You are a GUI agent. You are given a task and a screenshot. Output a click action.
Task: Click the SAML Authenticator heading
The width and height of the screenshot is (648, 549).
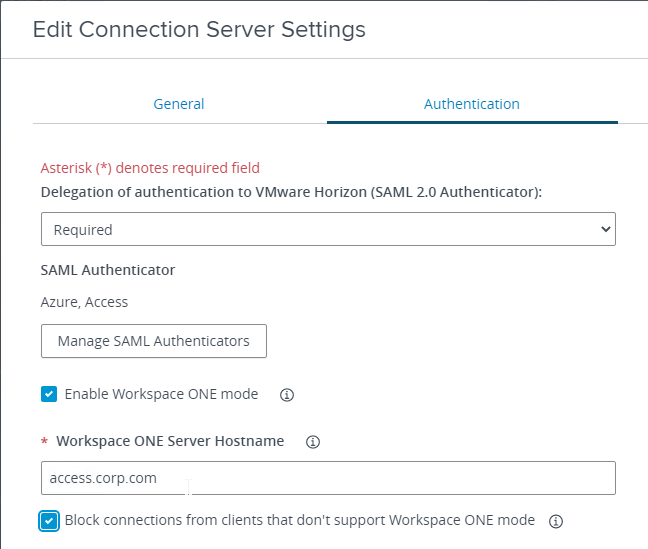[x=108, y=270]
